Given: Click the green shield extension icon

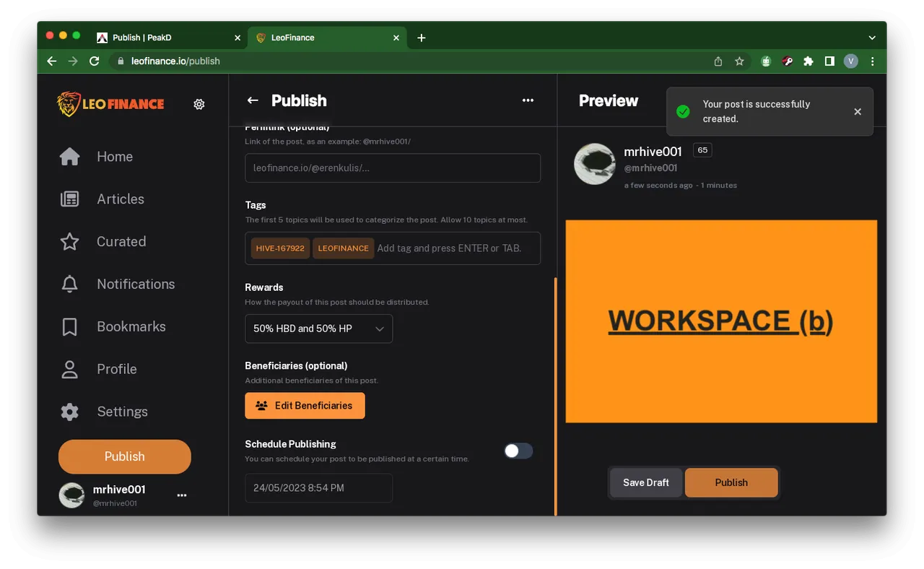Looking at the screenshot, I should [x=766, y=61].
